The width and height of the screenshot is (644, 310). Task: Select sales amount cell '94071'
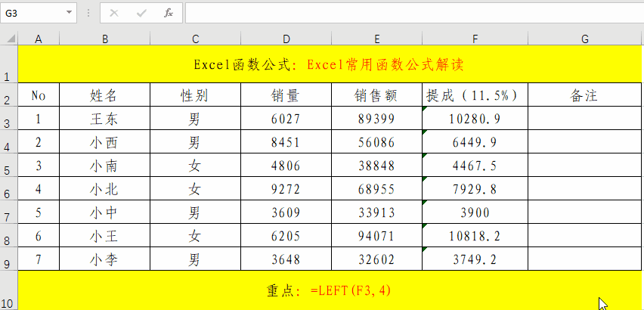point(377,235)
